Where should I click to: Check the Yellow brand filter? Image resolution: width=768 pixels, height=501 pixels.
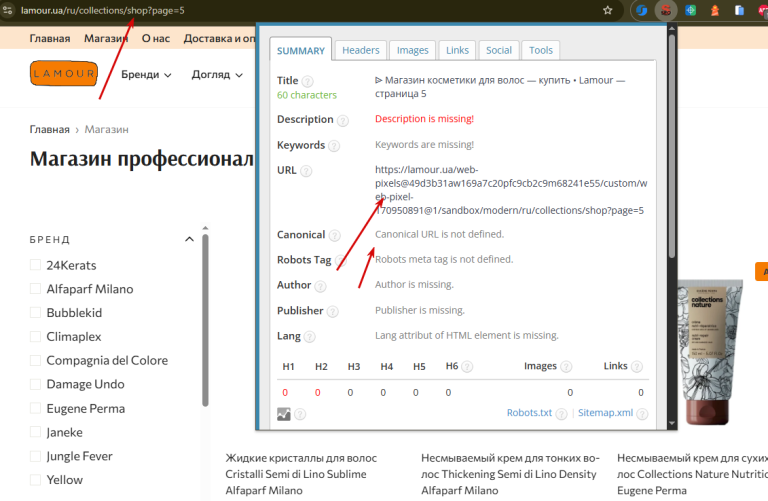point(35,479)
